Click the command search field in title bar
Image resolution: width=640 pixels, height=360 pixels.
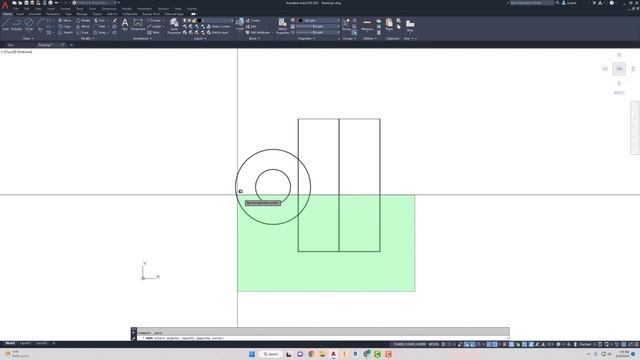pyautogui.click(x=532, y=3)
